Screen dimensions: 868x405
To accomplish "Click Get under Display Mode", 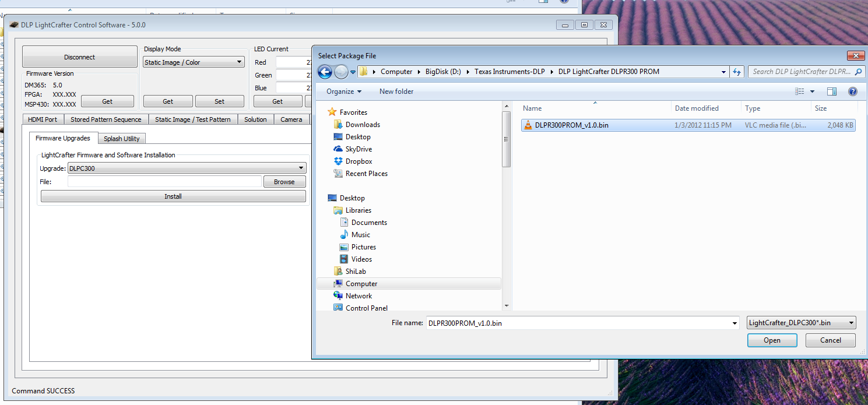I will point(168,101).
